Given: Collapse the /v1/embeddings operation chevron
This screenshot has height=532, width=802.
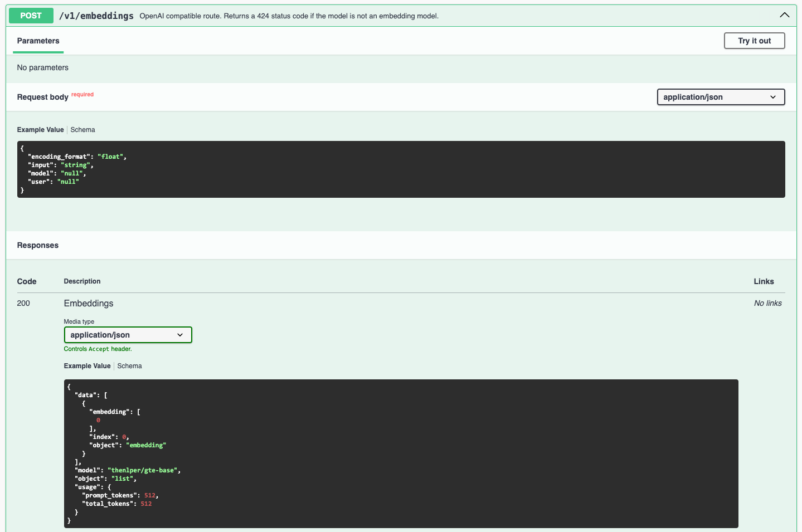Looking at the screenshot, I should click(x=784, y=15).
